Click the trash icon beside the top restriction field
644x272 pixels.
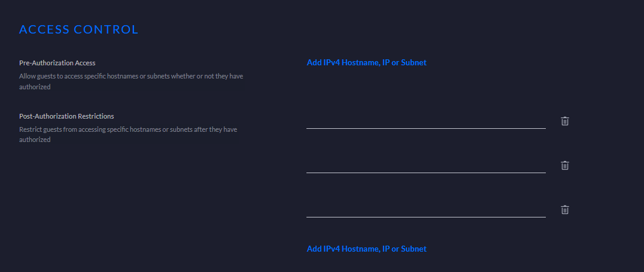(x=564, y=121)
